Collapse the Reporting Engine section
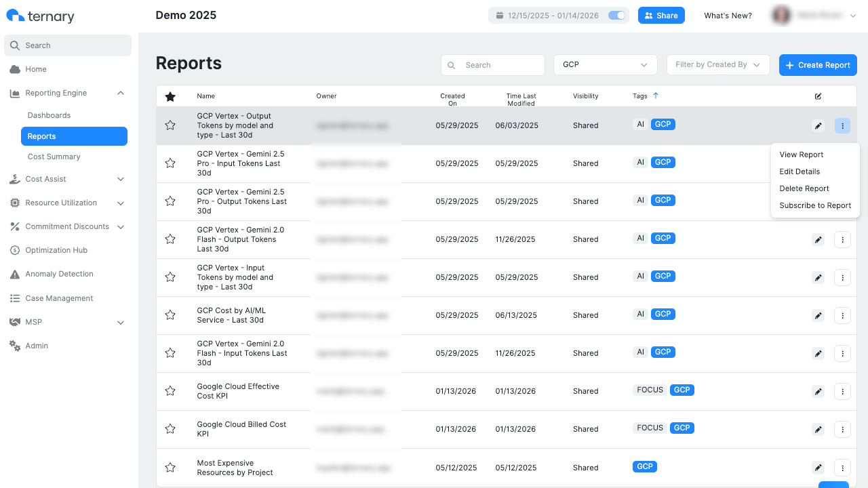 (121, 93)
